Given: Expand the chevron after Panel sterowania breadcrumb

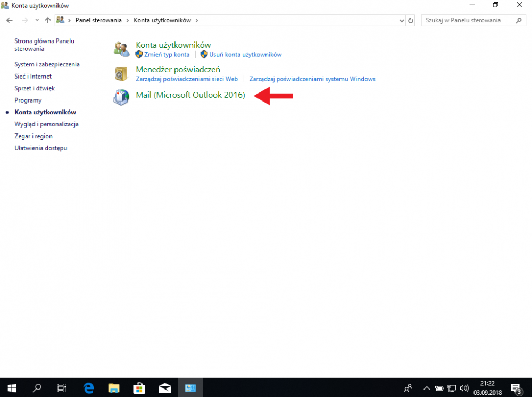Looking at the screenshot, I should coord(128,20).
